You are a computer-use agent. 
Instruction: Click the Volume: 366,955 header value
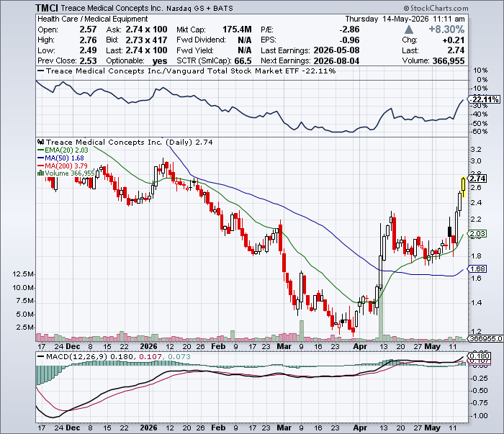point(449,61)
